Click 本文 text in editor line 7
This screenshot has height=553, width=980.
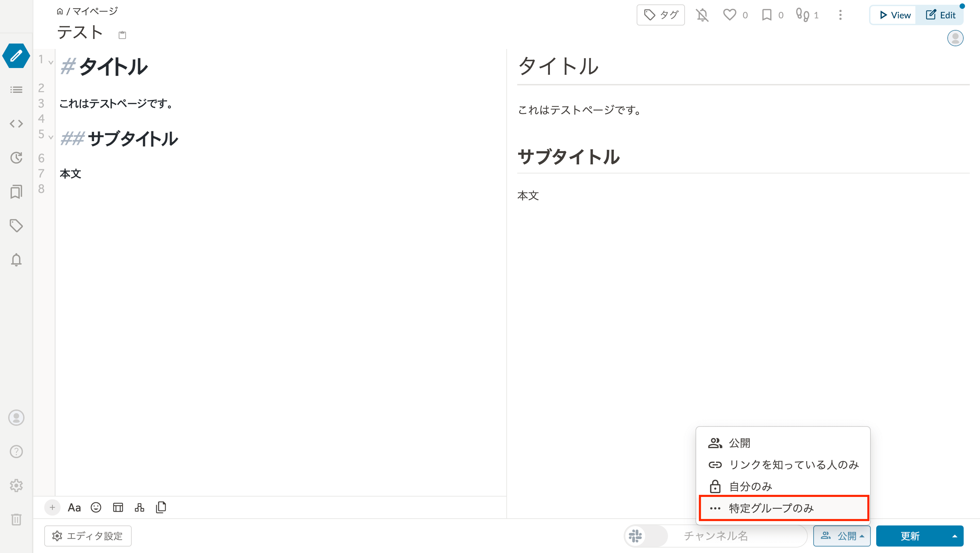point(70,174)
